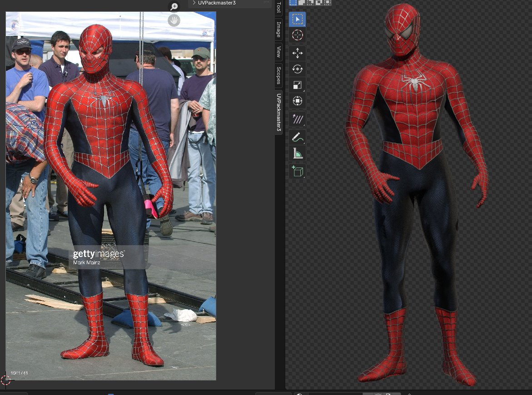This screenshot has width=532, height=395.
Task: Choose the Intersect selection mode icon
Action: 327,2
